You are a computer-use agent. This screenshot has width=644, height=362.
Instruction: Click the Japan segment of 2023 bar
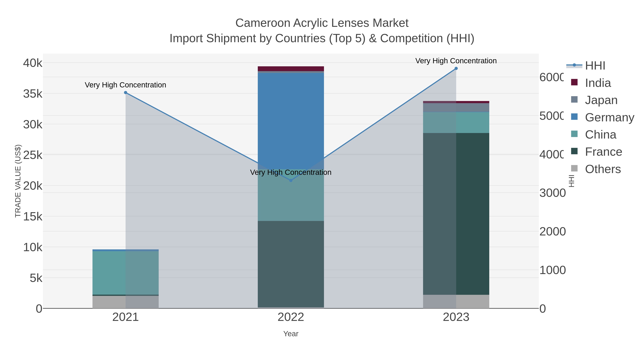pyautogui.click(x=456, y=108)
